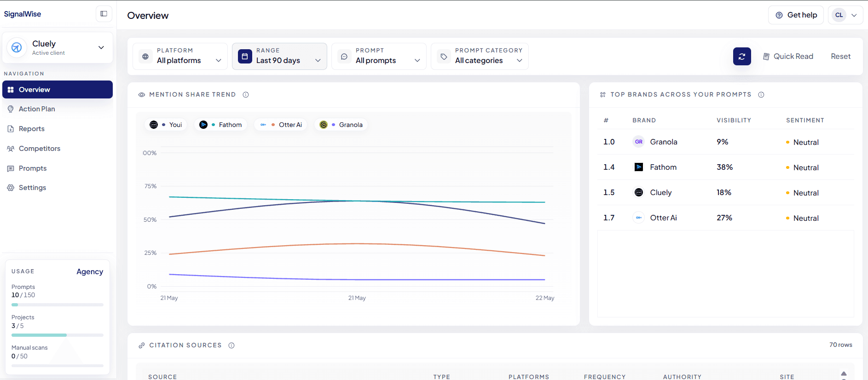Image resolution: width=868 pixels, height=380 pixels.
Task: Click the Granola GR brand logo
Action: (639, 142)
